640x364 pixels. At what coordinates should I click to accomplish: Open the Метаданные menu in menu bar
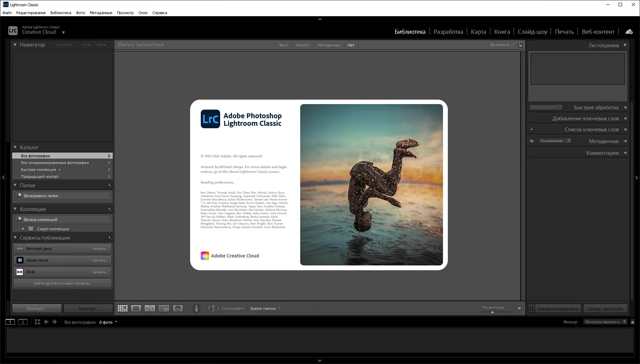coord(101,13)
